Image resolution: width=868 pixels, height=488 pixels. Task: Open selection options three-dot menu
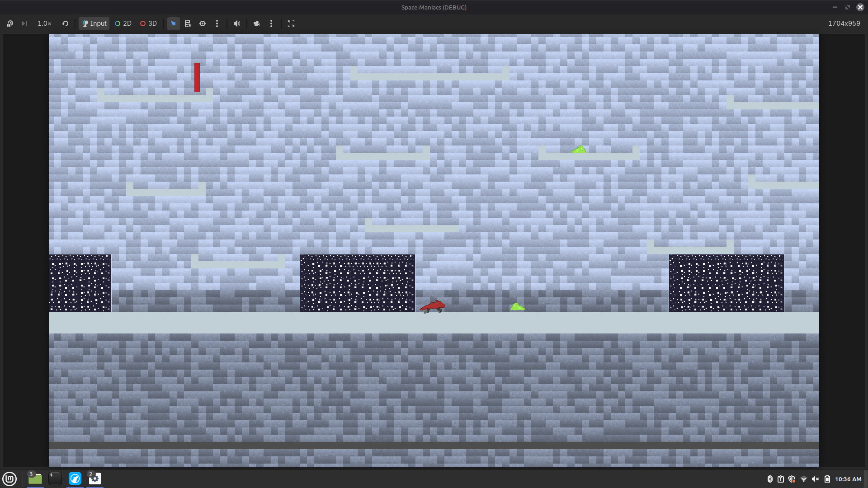coord(217,23)
